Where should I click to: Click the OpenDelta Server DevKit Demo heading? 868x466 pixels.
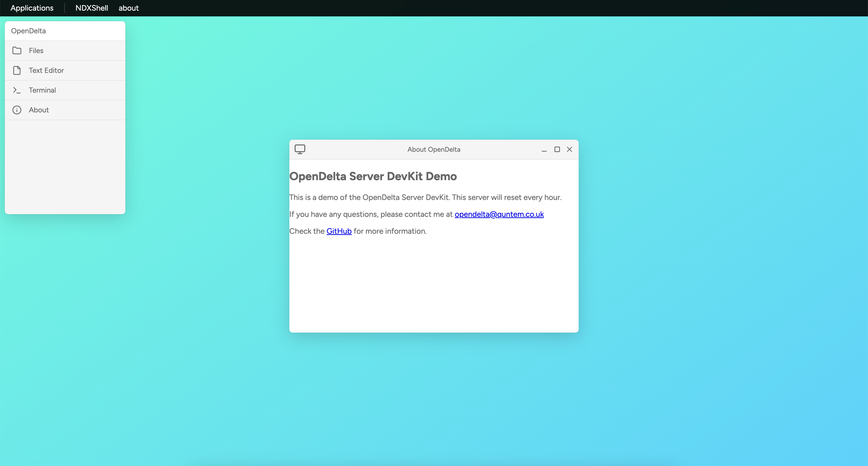tap(373, 176)
